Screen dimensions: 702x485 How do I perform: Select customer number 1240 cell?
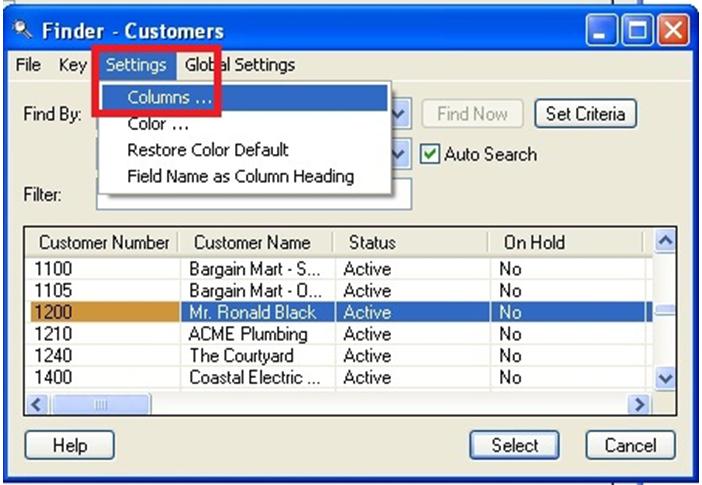click(104, 356)
